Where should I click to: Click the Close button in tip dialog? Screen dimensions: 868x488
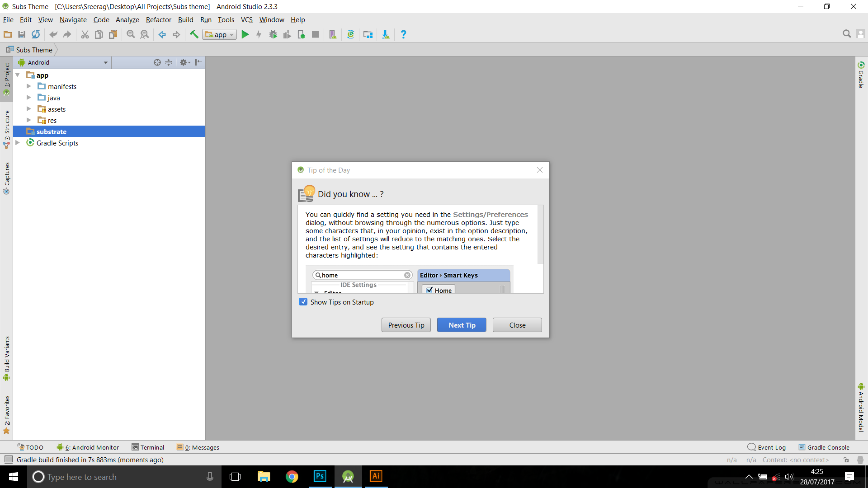[517, 325]
